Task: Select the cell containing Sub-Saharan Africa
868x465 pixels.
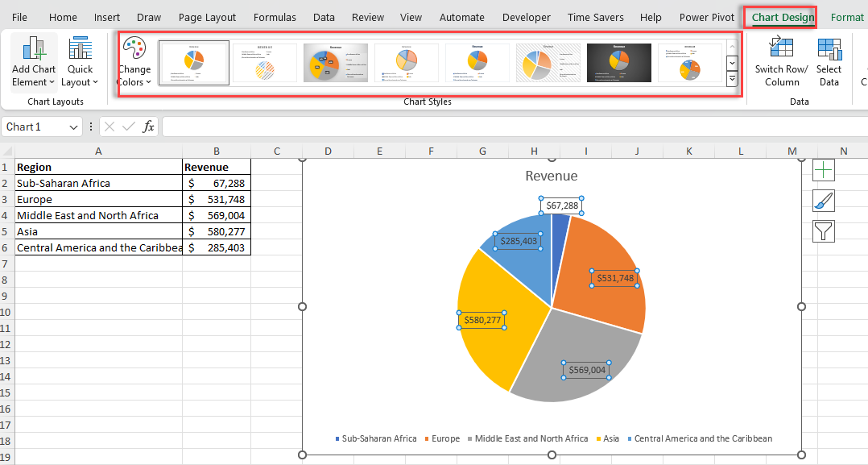Action: (98, 183)
